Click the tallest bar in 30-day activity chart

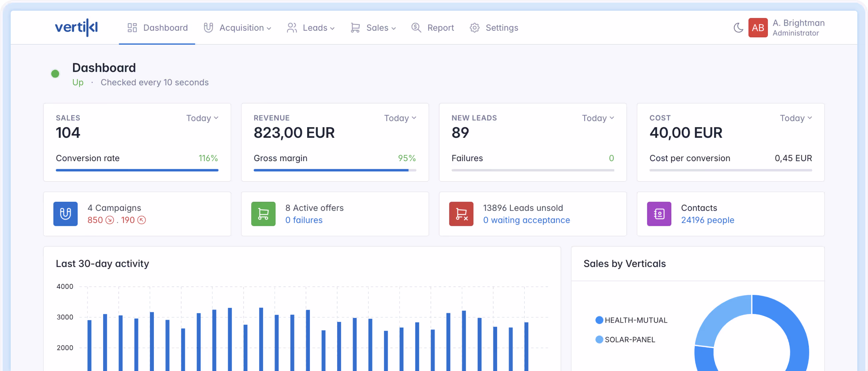(x=261, y=339)
